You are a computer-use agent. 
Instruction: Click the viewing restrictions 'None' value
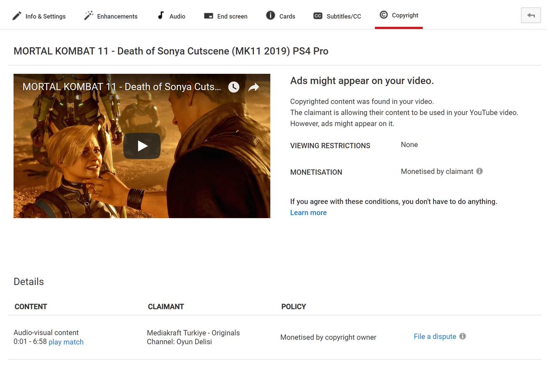pos(409,145)
